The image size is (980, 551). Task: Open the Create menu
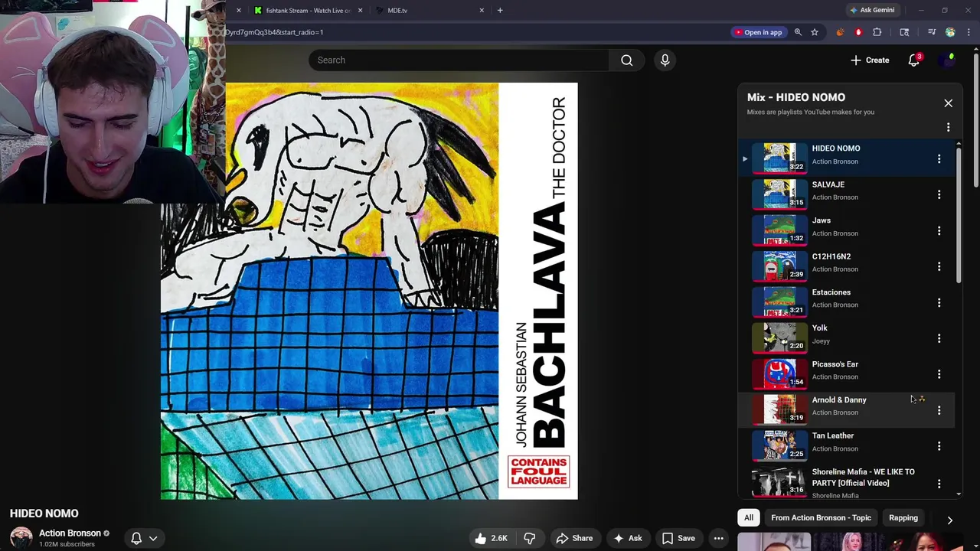point(870,60)
